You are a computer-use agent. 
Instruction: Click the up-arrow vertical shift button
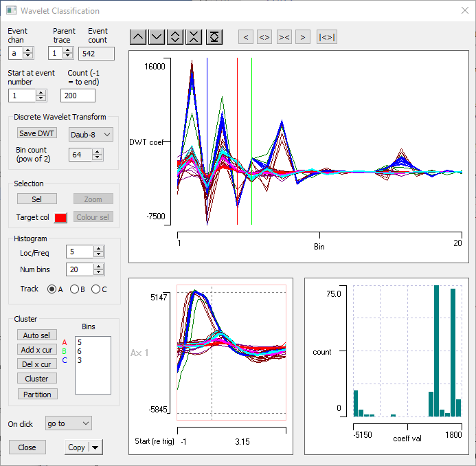[138, 37]
